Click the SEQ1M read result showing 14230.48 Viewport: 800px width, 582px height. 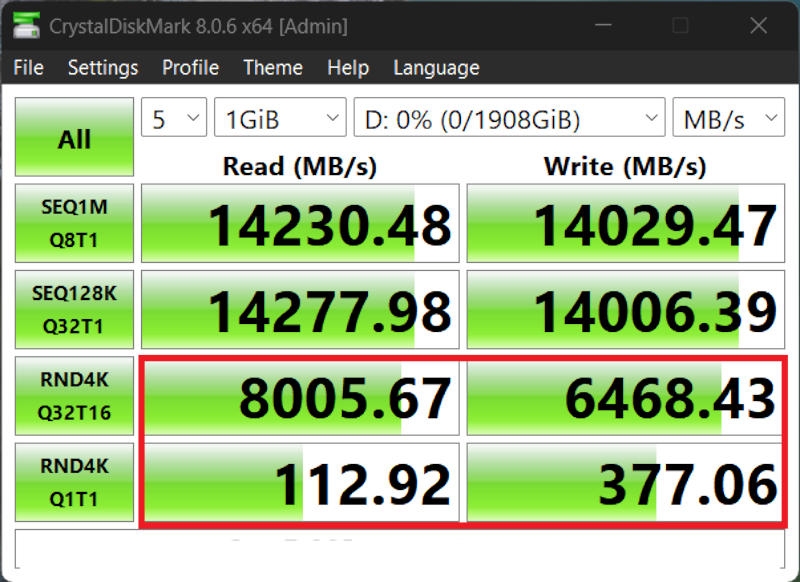[300, 222]
